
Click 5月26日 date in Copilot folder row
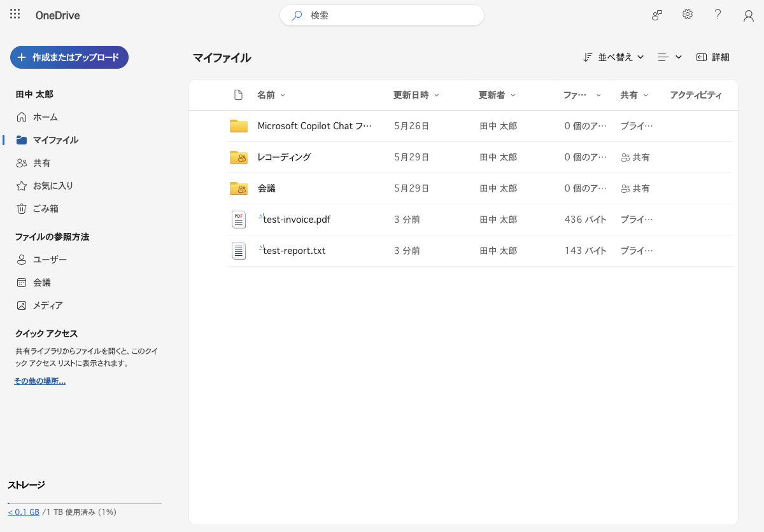[x=412, y=126]
